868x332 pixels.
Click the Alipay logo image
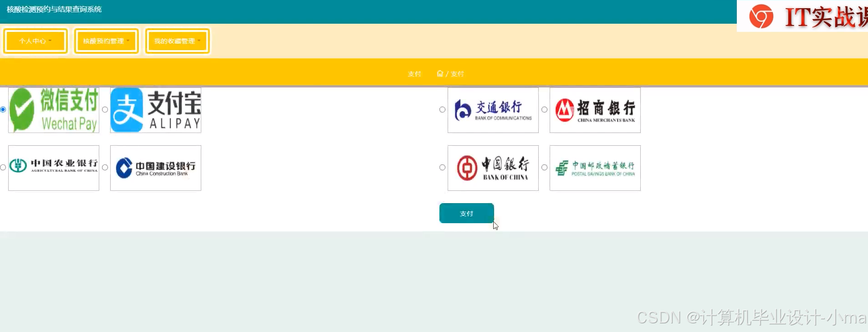pyautogui.click(x=156, y=110)
